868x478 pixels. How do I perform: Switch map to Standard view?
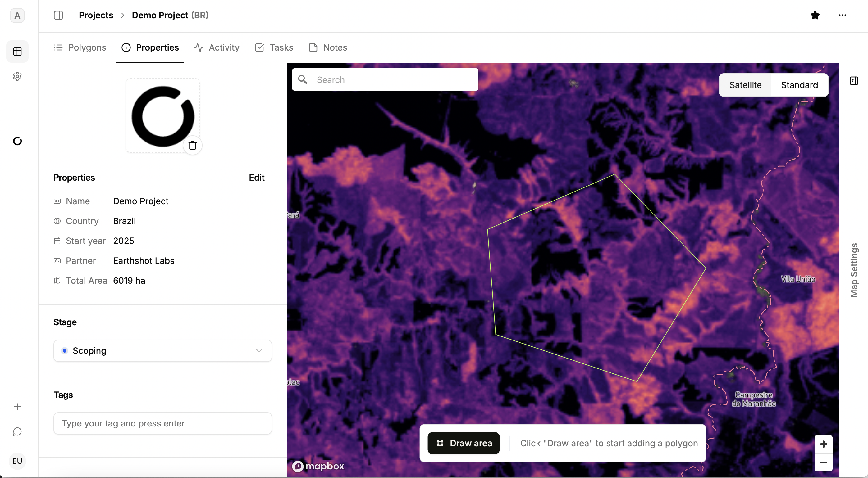click(799, 85)
